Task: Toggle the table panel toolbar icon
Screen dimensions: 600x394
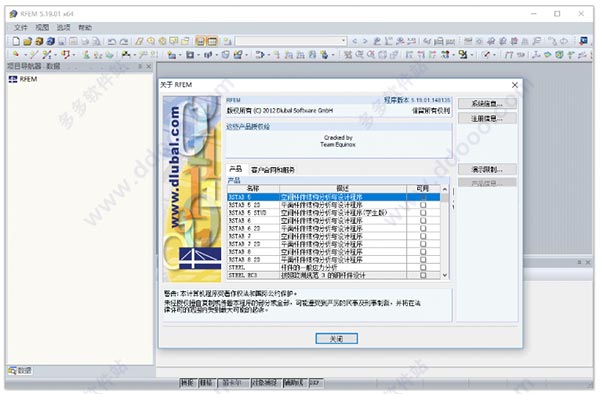Action: pyautogui.click(x=212, y=41)
